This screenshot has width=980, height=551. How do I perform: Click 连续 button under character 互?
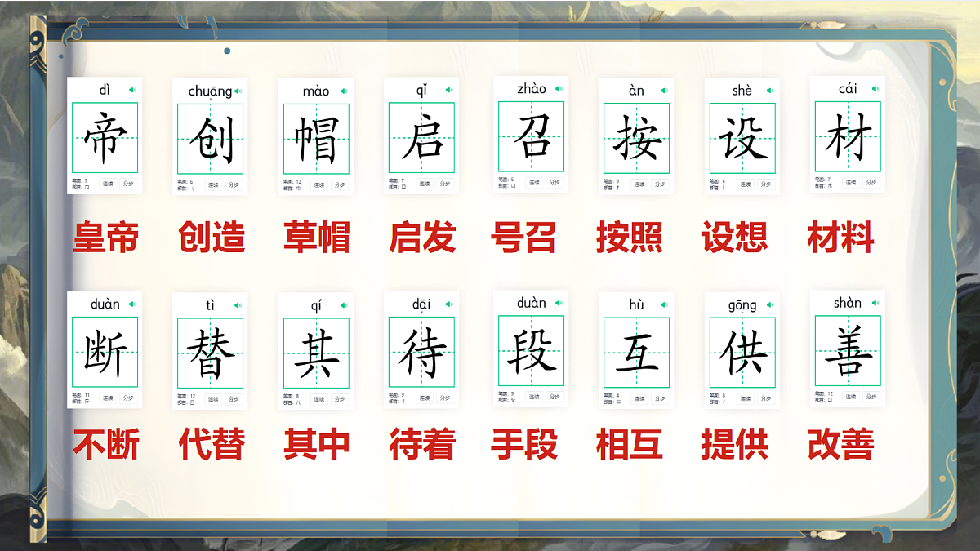tap(639, 398)
